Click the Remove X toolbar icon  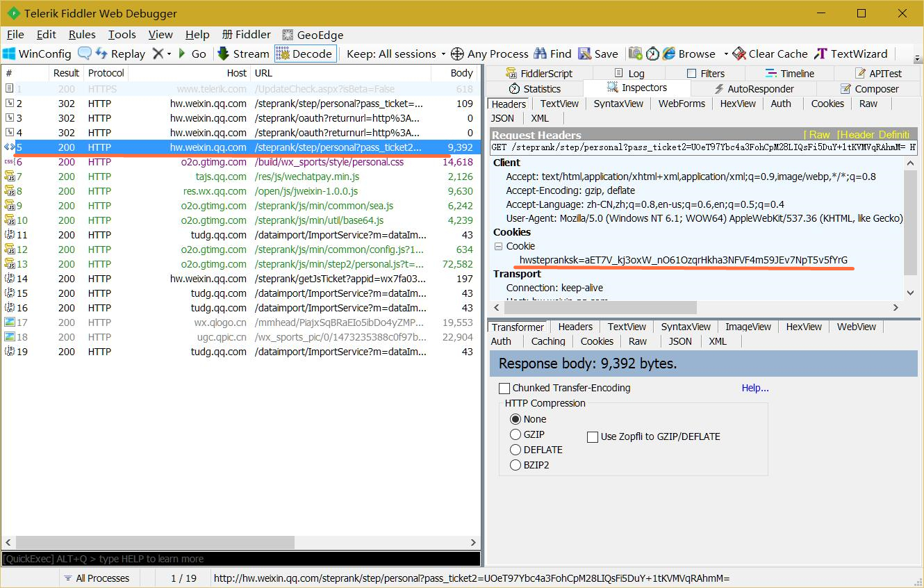pyautogui.click(x=158, y=54)
